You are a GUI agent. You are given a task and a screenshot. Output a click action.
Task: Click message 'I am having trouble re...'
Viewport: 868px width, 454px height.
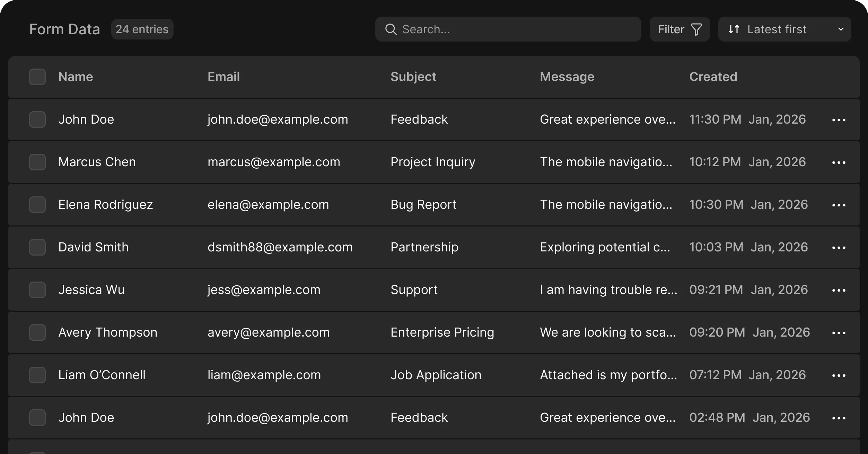pyautogui.click(x=608, y=290)
